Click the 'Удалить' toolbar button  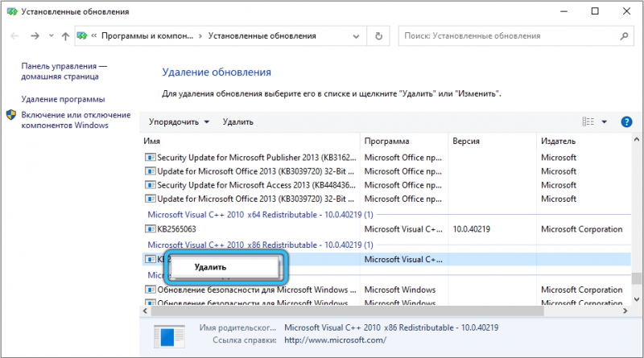237,122
